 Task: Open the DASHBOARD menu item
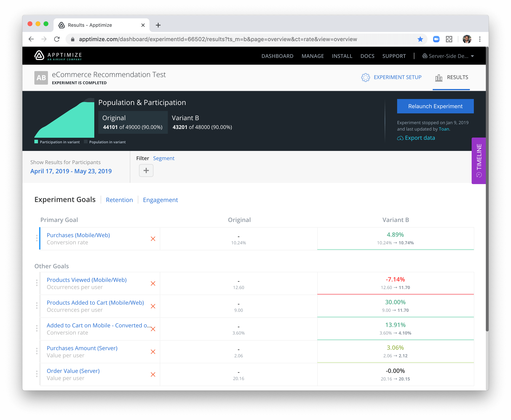coord(277,56)
